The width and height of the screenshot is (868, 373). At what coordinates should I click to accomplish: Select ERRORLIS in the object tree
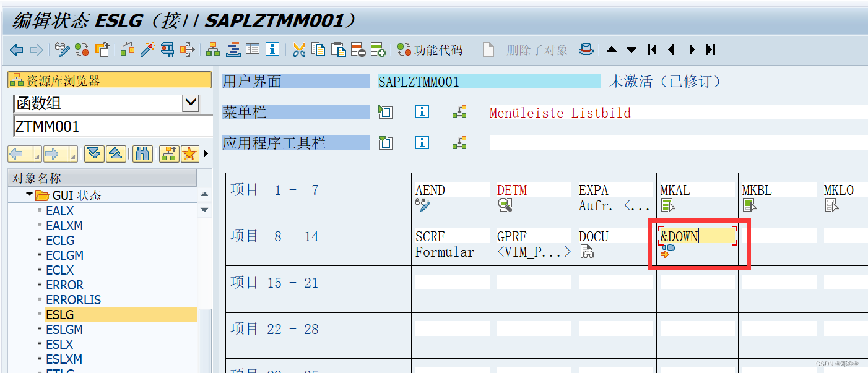pos(73,299)
